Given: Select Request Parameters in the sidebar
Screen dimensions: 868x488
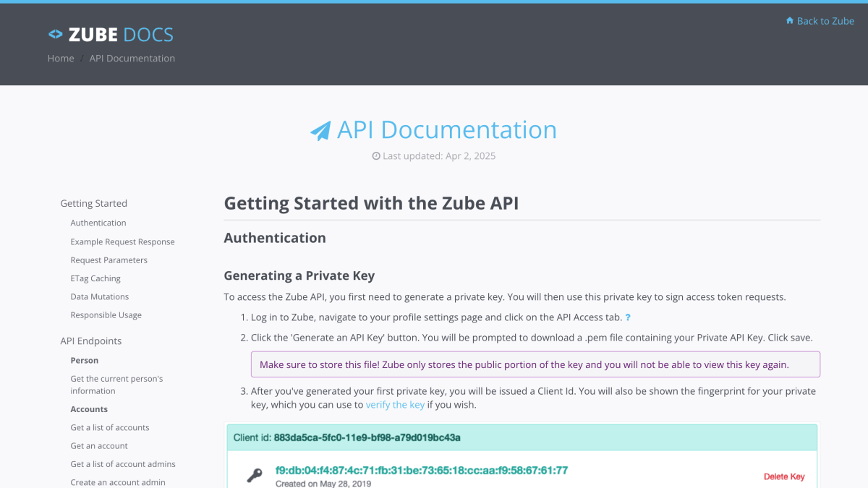Looking at the screenshot, I should pos(109,260).
